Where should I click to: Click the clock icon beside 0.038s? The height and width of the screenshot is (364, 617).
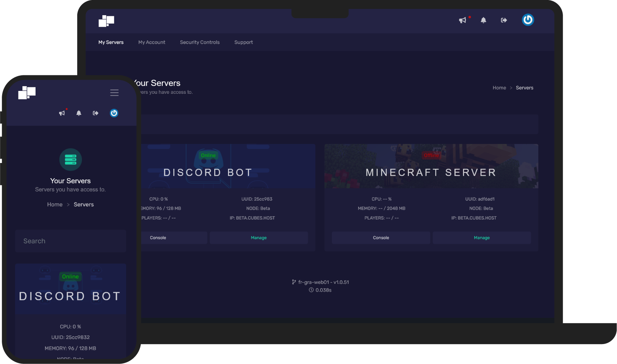(311, 290)
